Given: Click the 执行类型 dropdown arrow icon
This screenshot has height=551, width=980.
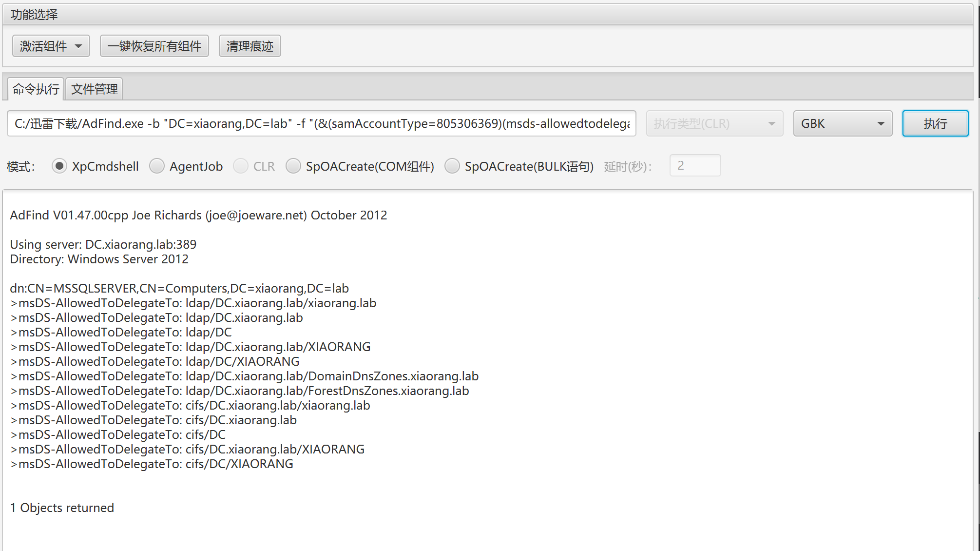Looking at the screenshot, I should (771, 124).
